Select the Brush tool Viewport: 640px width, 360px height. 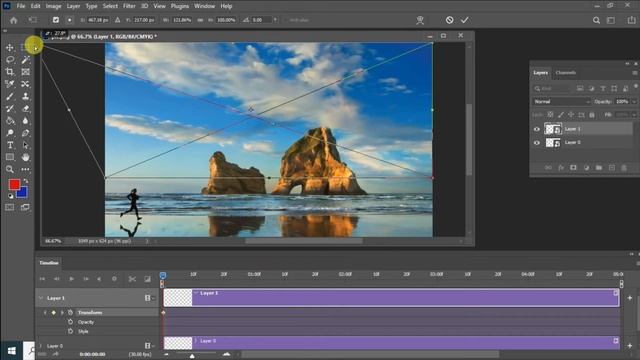click(10, 96)
